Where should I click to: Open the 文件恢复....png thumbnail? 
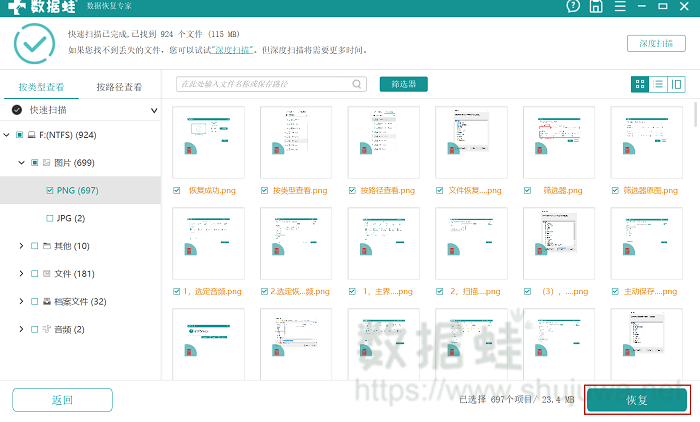pos(471,142)
